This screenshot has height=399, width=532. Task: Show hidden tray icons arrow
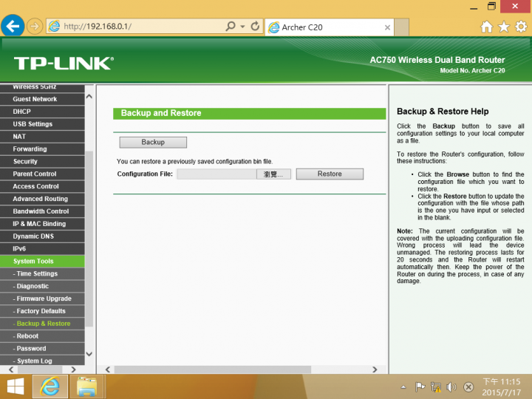[403, 386]
